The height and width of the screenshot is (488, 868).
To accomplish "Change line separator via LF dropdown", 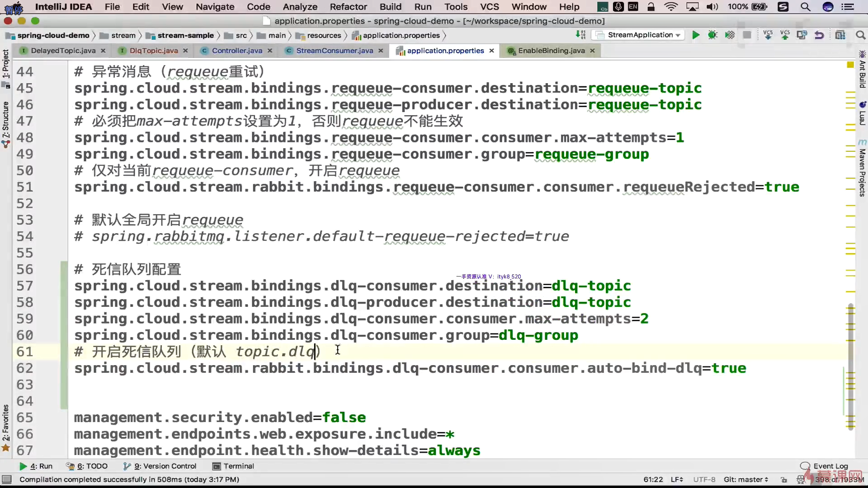I will point(677,479).
